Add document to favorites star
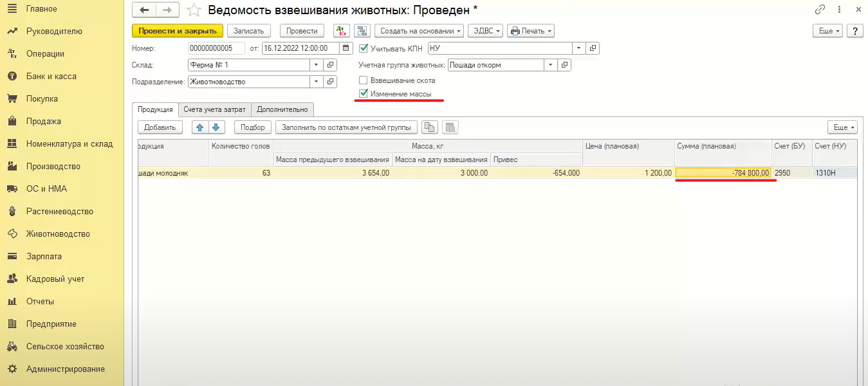 click(194, 10)
